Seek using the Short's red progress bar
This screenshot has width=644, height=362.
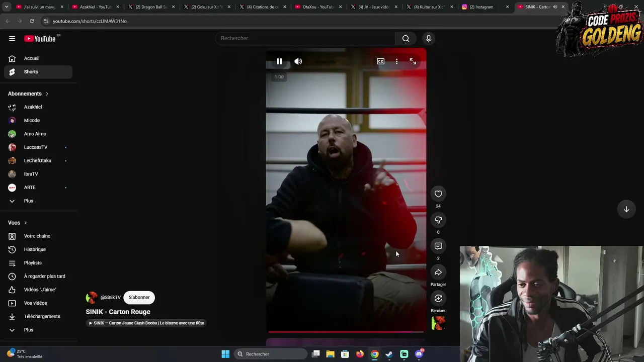(x=346, y=332)
